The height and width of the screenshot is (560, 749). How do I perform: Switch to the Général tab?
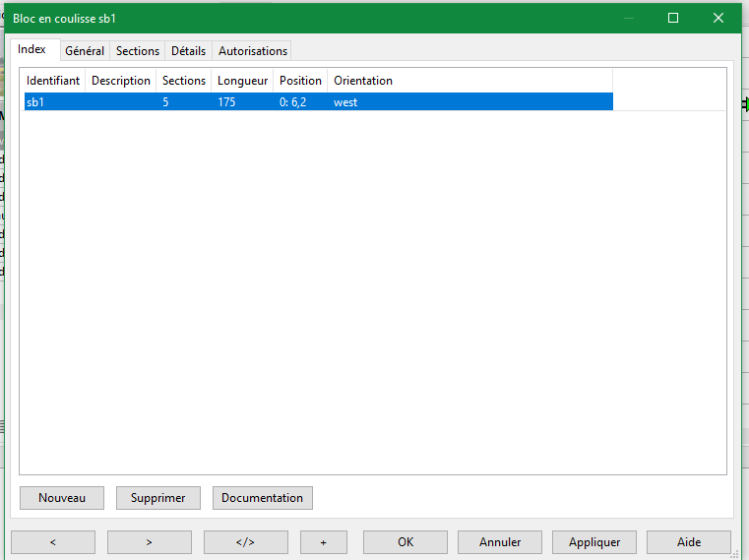pos(85,51)
